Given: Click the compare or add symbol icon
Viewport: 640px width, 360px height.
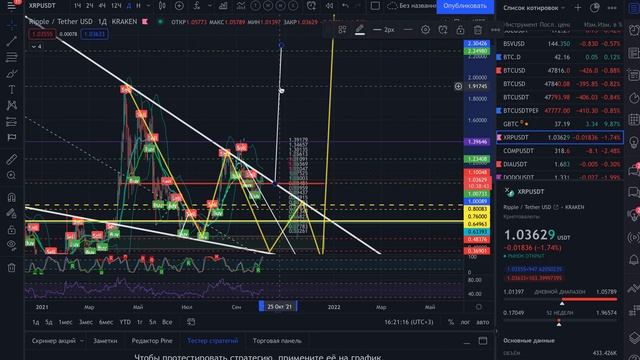Looking at the screenshot, I should [x=179, y=6].
